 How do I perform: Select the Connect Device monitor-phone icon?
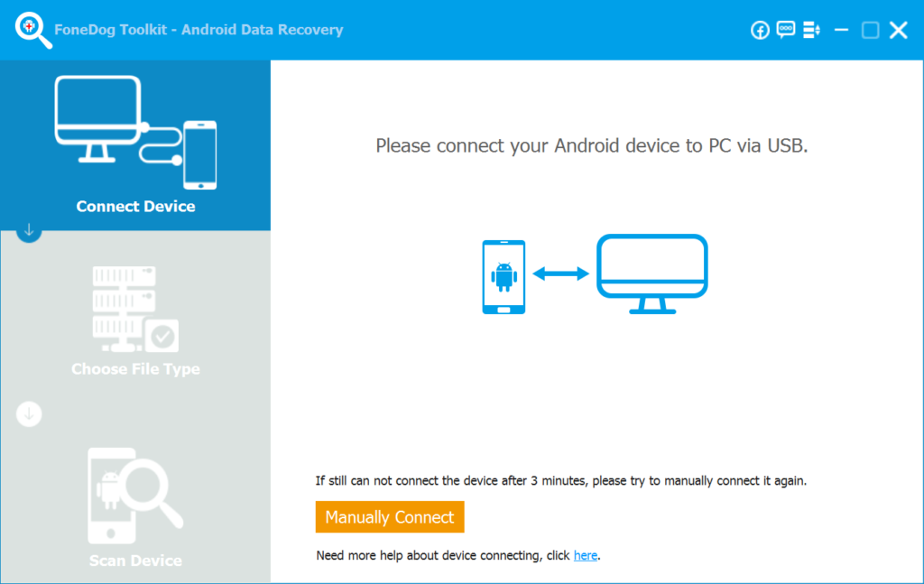[x=135, y=131]
